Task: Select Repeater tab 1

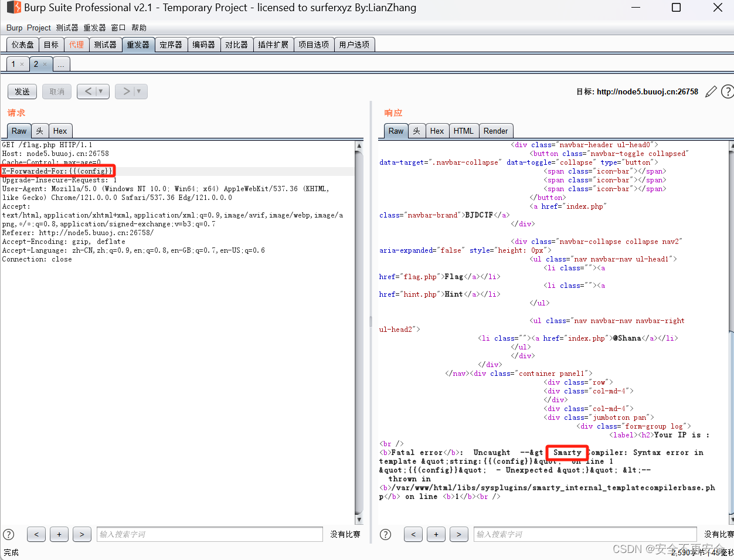Action: [x=13, y=64]
